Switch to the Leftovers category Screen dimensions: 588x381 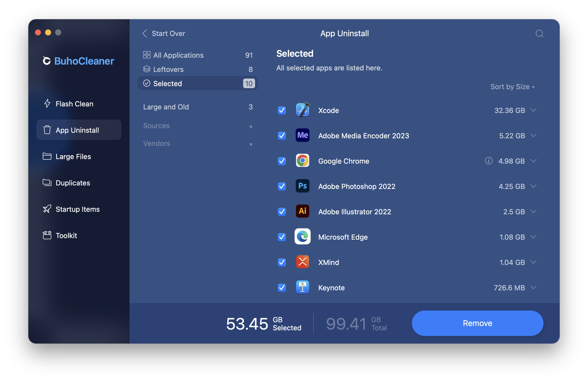point(169,69)
